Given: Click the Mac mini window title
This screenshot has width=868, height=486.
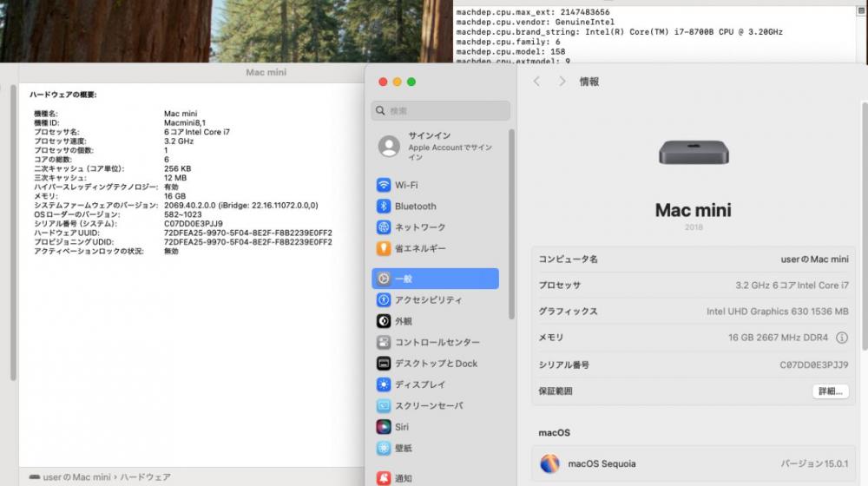Looking at the screenshot, I should click(x=266, y=72).
